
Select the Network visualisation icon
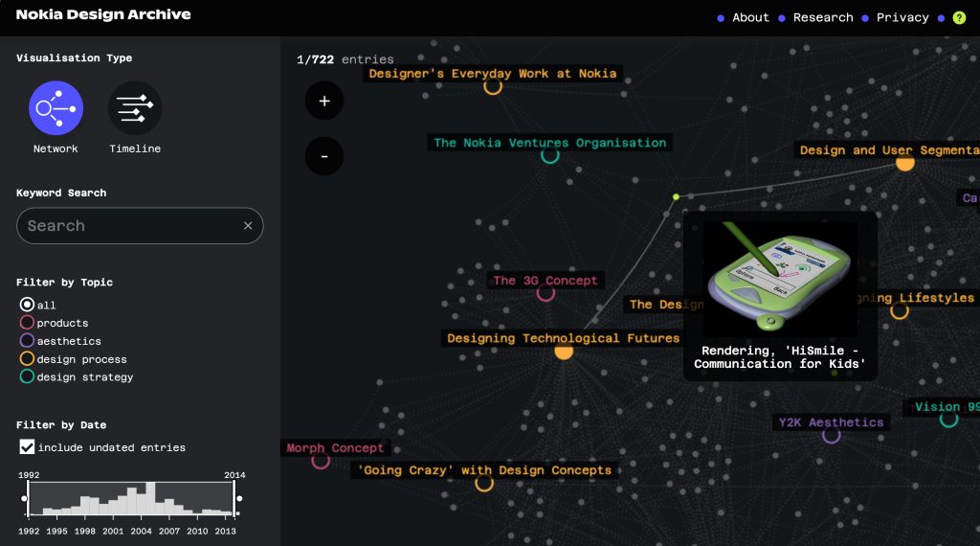click(x=56, y=108)
